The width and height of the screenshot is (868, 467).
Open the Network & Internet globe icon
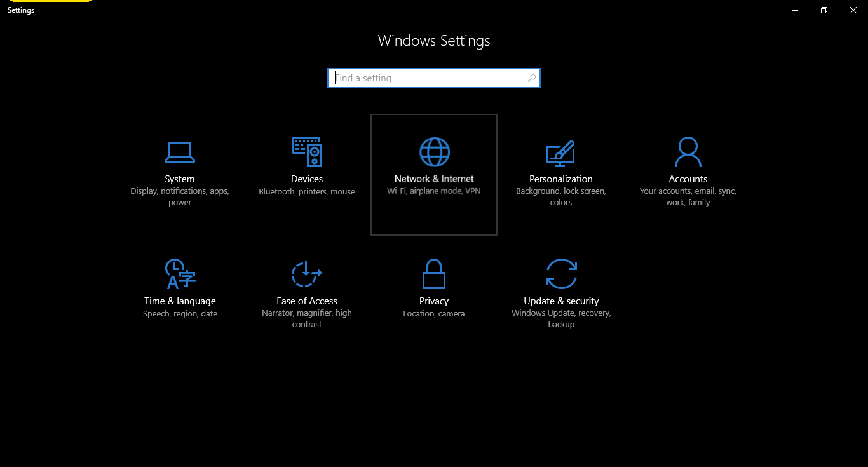click(435, 152)
